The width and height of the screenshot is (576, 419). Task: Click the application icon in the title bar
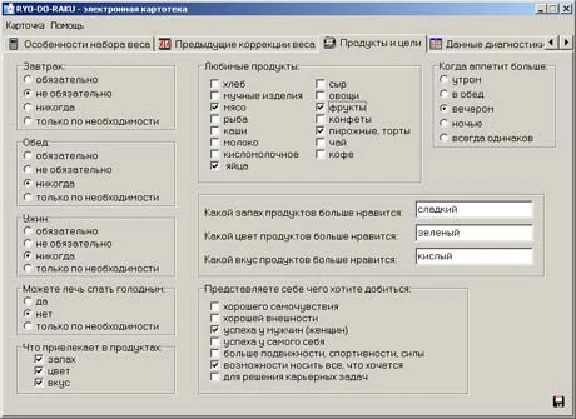pyautogui.click(x=10, y=8)
